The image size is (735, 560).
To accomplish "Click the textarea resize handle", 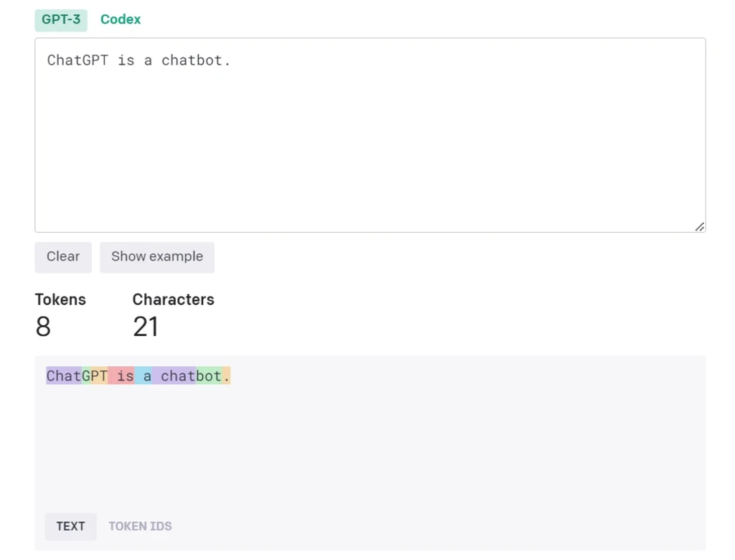I will (x=700, y=226).
